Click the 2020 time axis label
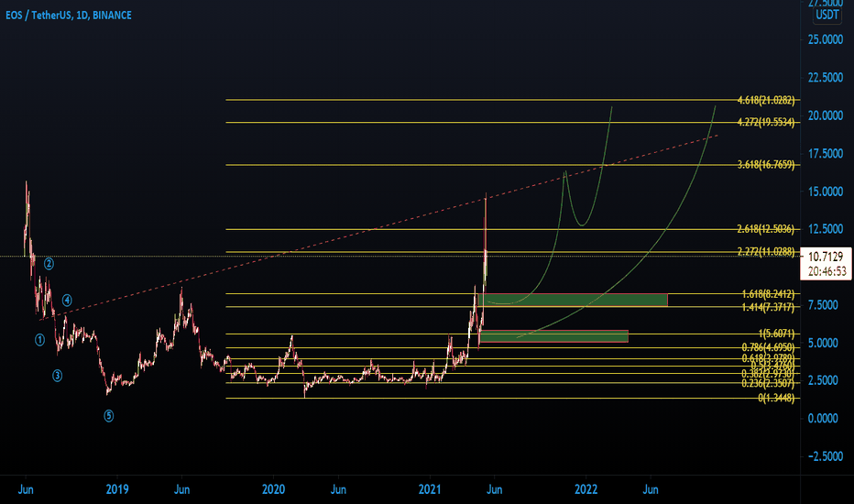 pyautogui.click(x=273, y=489)
